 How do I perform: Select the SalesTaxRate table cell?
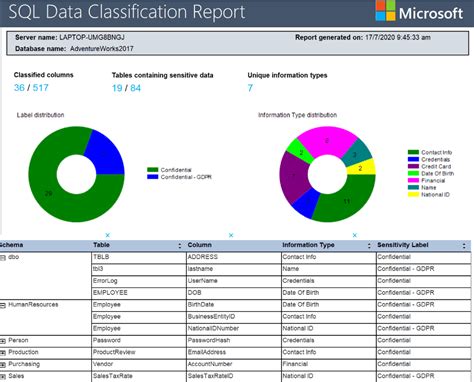tap(139, 376)
